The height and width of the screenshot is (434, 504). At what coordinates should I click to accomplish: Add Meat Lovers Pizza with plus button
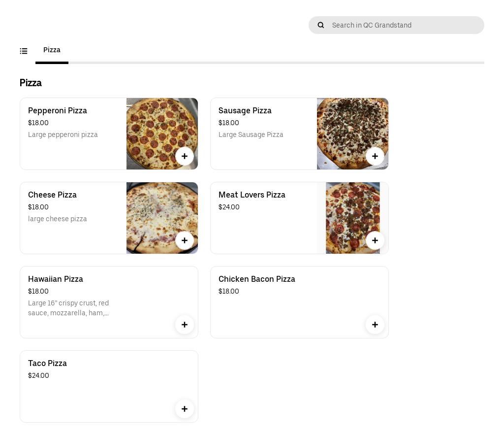(375, 240)
